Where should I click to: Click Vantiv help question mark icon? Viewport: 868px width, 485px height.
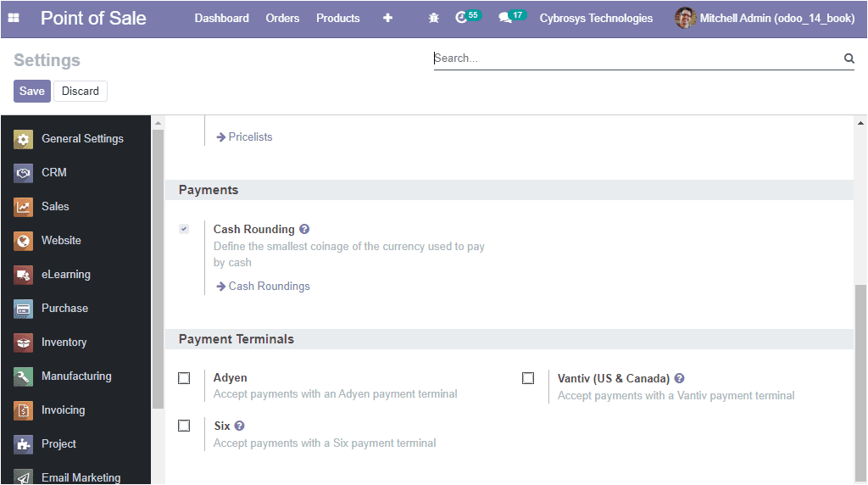(679, 378)
